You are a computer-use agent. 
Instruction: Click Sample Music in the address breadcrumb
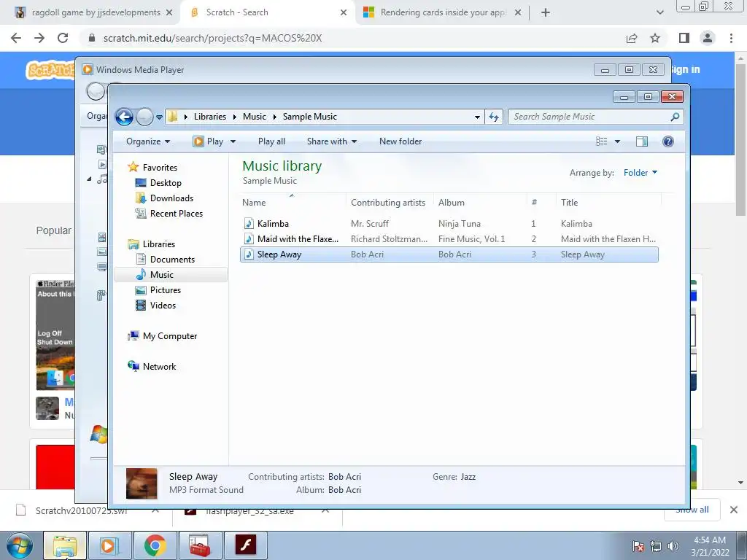(309, 117)
